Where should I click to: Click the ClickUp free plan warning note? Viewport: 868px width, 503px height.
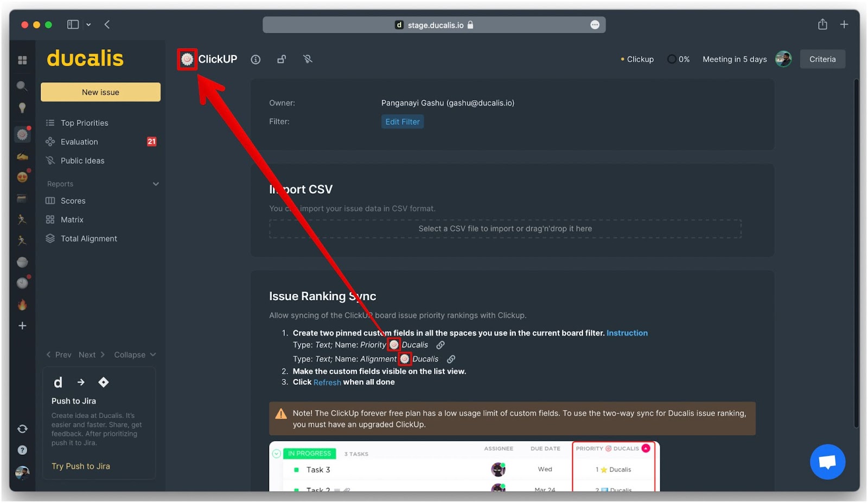[x=512, y=418]
